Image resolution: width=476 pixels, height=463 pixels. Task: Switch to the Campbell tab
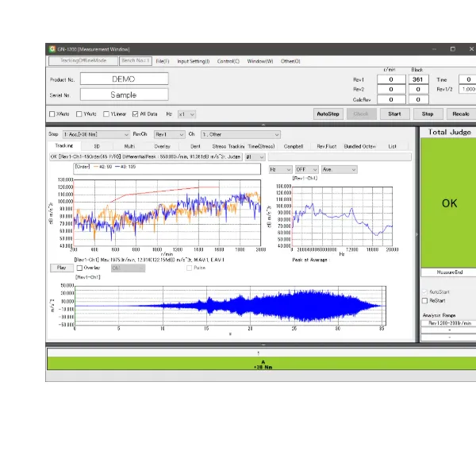coord(294,146)
